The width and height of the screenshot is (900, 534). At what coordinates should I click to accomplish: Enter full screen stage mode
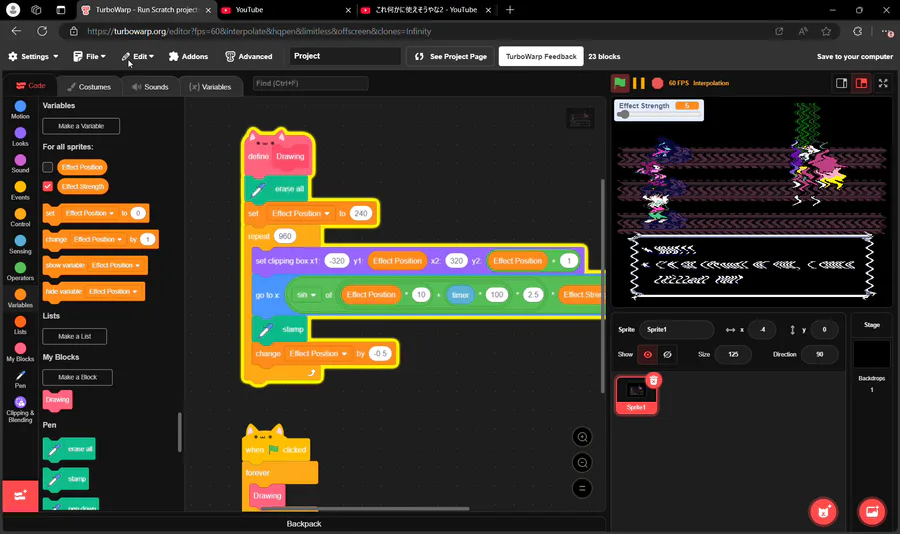[883, 83]
